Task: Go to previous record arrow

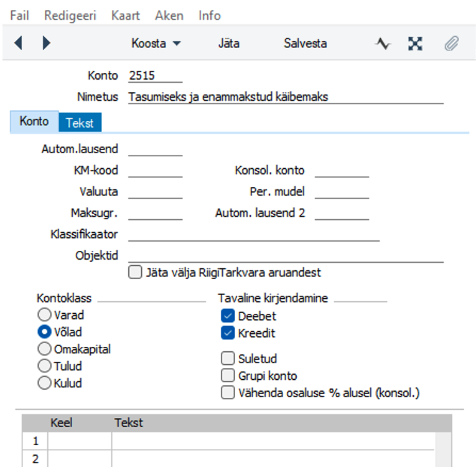Action: [18, 43]
